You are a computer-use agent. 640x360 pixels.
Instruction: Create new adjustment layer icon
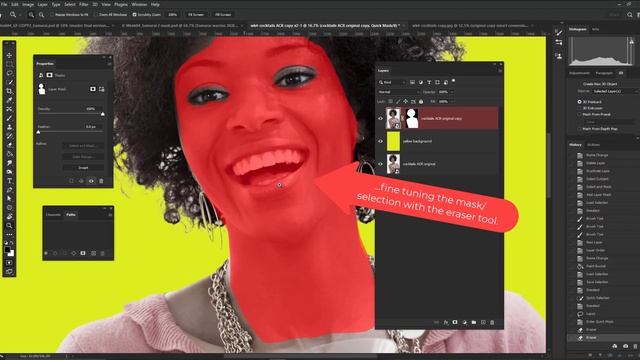click(464, 322)
